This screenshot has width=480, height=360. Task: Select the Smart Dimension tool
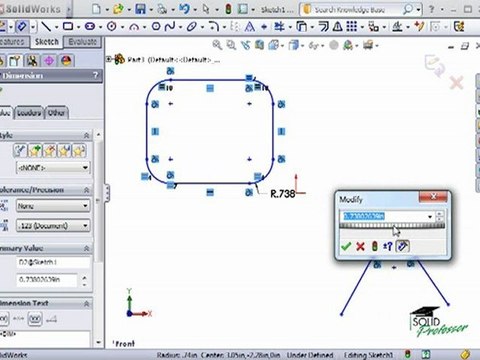point(22,26)
